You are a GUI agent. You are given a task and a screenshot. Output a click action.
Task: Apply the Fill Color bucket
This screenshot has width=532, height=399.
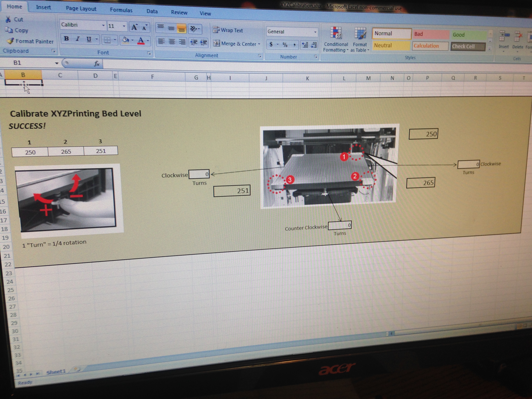click(125, 40)
